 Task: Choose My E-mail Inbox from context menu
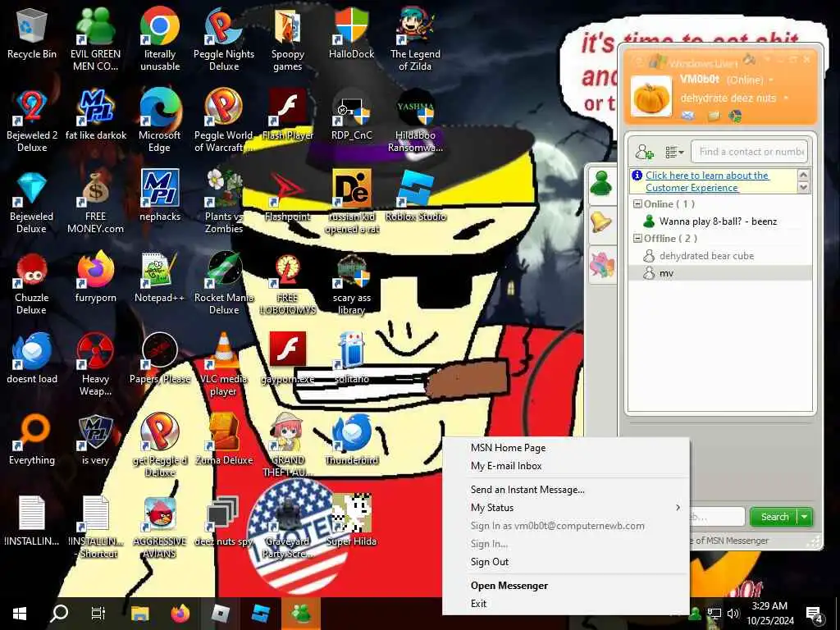(x=505, y=466)
